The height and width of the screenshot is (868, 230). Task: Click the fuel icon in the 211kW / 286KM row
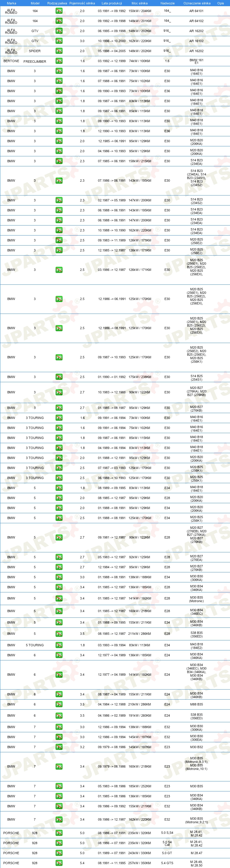point(59,634)
